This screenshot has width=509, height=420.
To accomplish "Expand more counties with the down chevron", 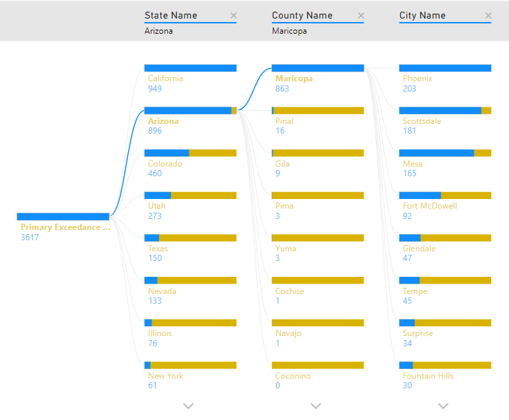I will [x=315, y=406].
